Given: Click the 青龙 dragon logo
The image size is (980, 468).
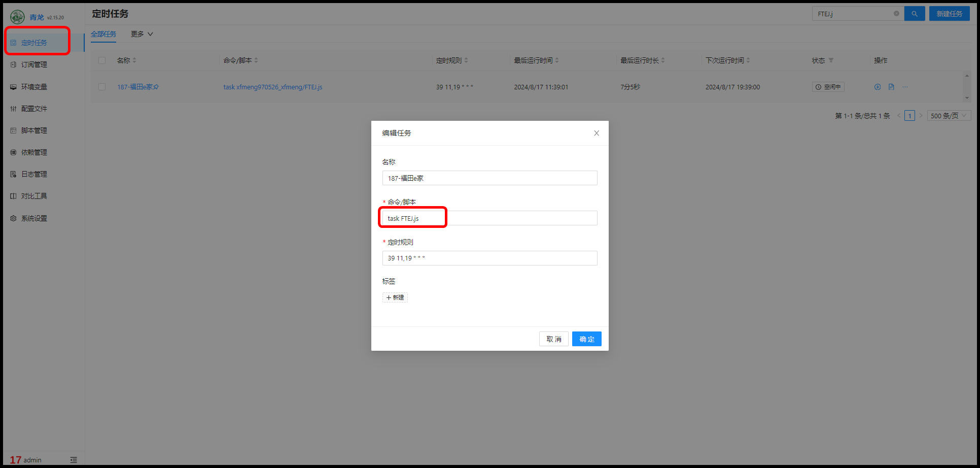Looking at the screenshot, I should point(18,17).
